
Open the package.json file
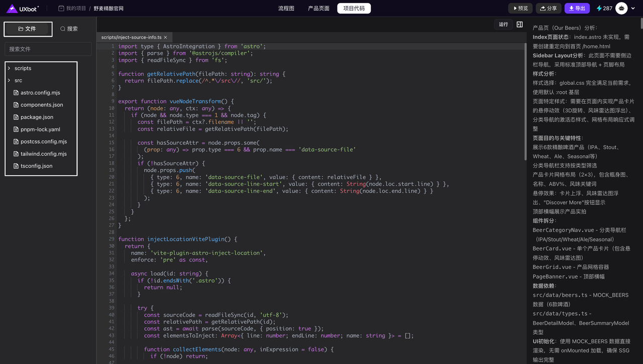tap(37, 117)
